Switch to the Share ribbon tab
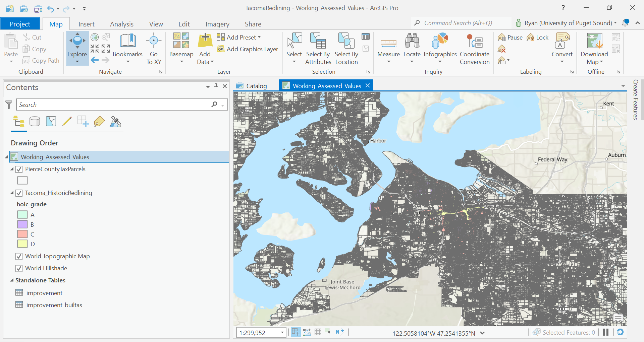 (x=253, y=24)
